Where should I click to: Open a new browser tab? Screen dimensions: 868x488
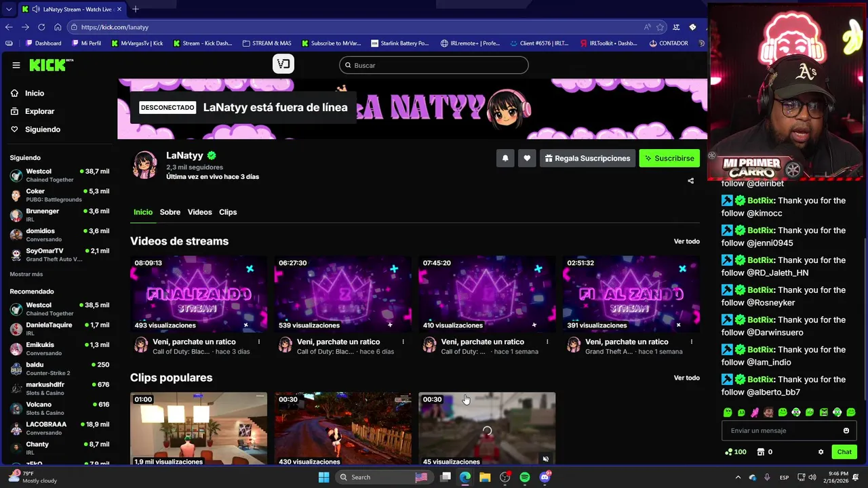pyautogui.click(x=136, y=9)
